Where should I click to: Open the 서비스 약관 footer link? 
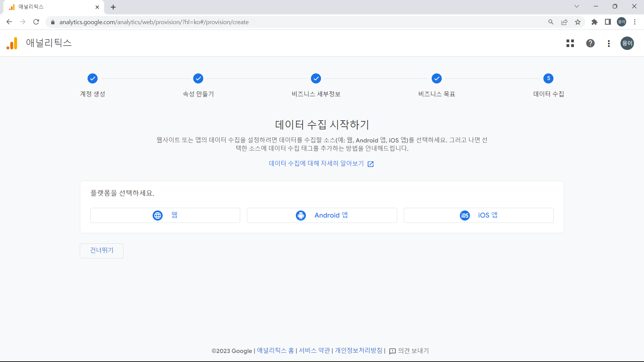(314, 351)
